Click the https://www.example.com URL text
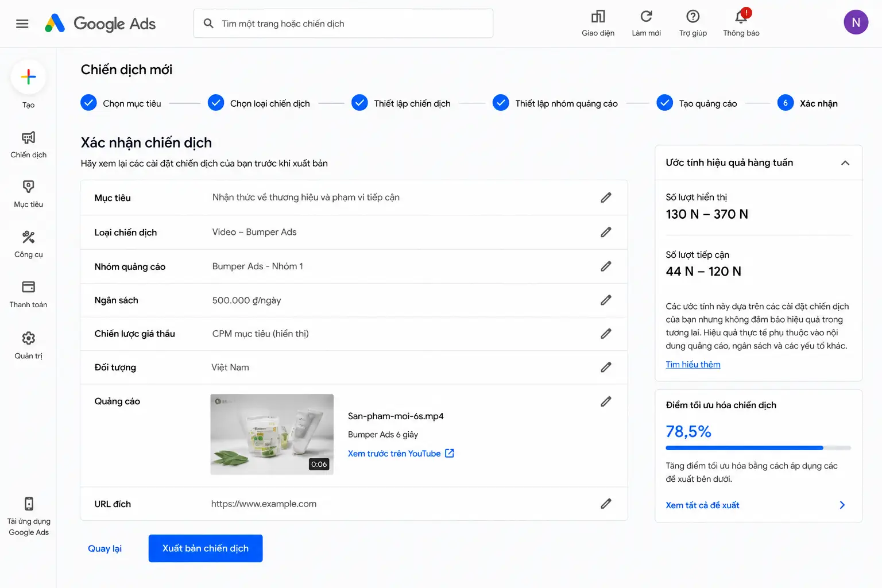This screenshot has height=588, width=882. tap(264, 504)
